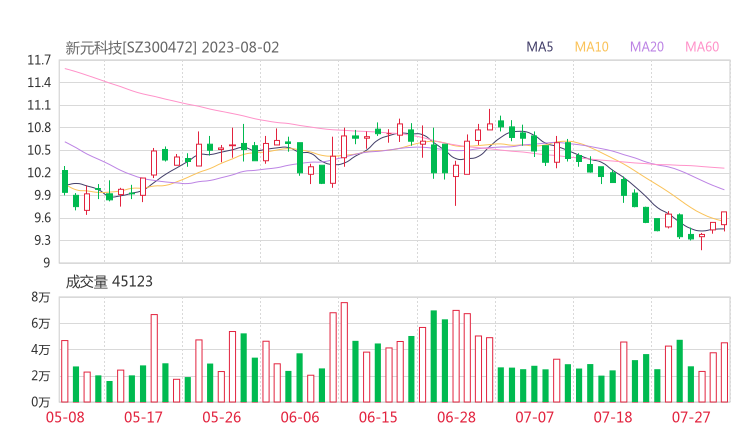740x440 pixels.
Task: Click the 06-06 date label
Action: point(300,417)
